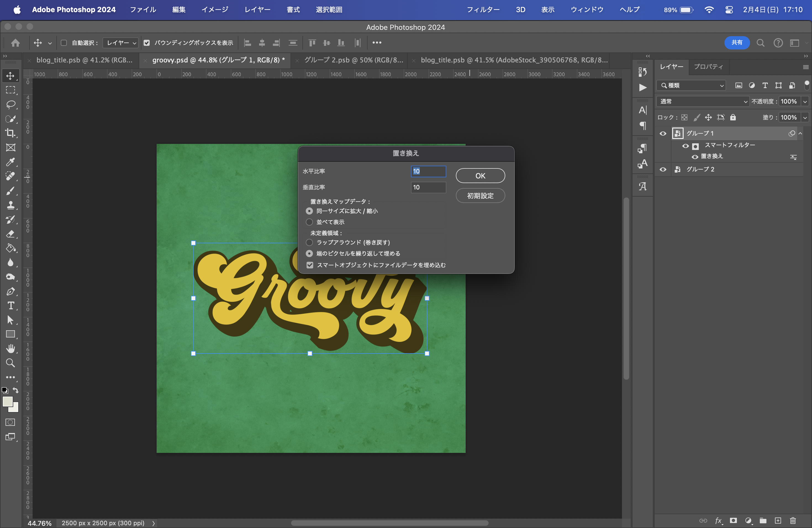Select the Eyedropper tool
This screenshot has width=812, height=528.
10,162
